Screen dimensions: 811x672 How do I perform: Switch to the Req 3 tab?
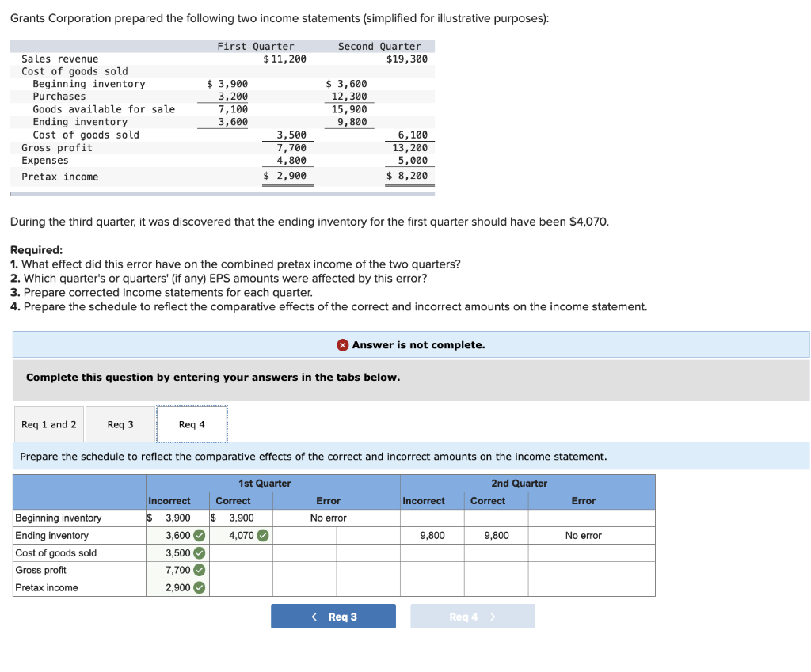[120, 424]
